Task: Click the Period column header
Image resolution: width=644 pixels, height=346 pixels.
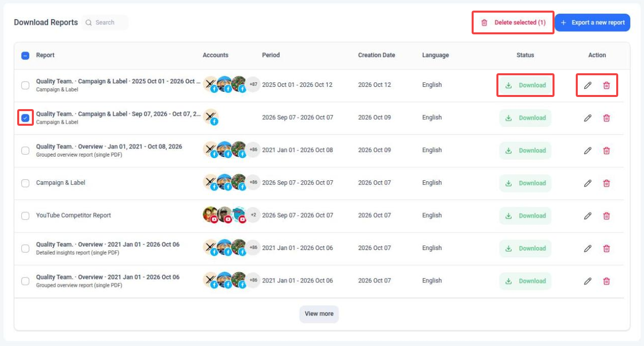Action: [271, 55]
